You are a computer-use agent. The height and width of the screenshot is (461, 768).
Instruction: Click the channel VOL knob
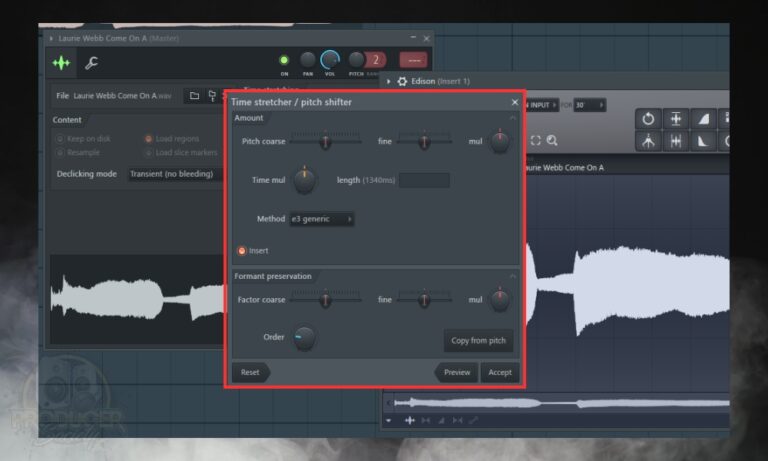[330, 60]
